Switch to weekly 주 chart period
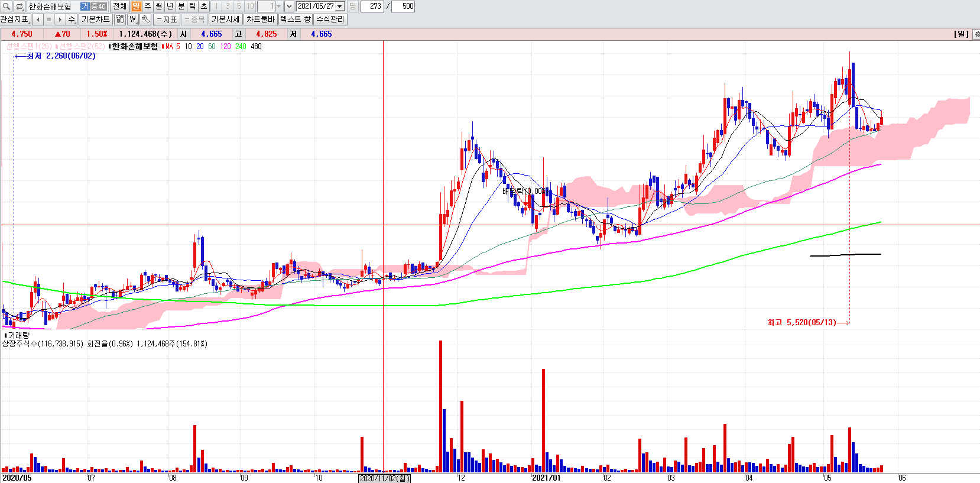The image size is (980, 483). (x=147, y=6)
